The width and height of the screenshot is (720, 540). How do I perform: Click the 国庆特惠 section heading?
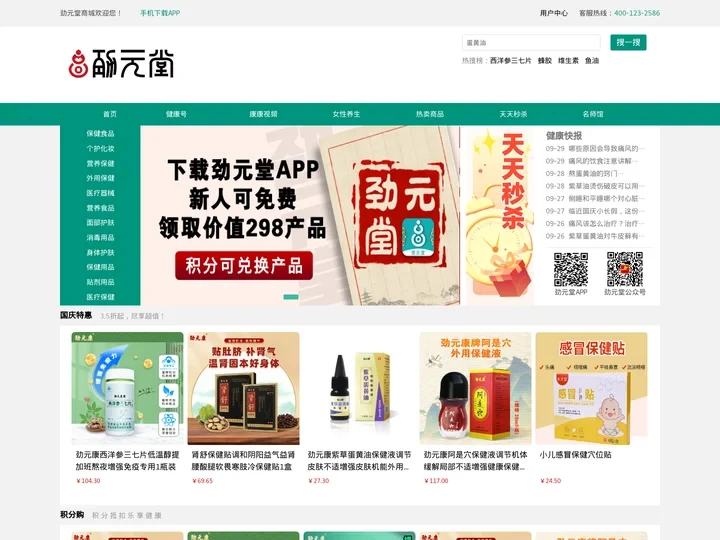[x=76, y=315]
